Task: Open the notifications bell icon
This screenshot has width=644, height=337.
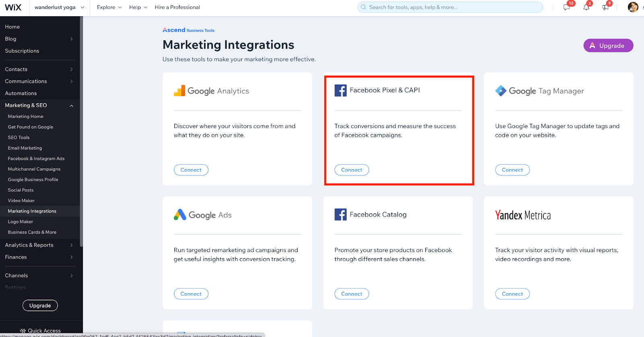Action: pos(586,7)
